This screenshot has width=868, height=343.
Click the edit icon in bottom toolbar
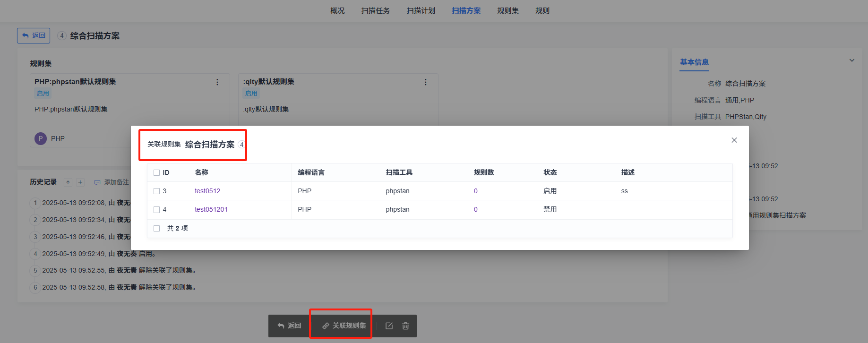tap(389, 326)
